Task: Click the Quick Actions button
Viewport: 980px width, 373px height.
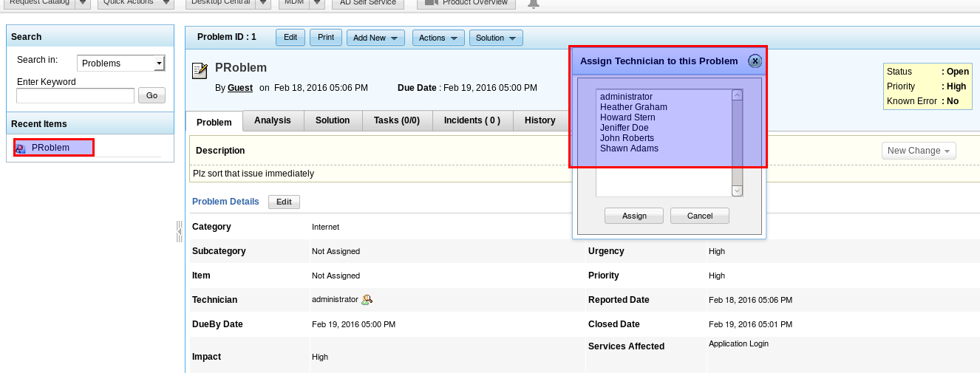Action: [x=129, y=3]
